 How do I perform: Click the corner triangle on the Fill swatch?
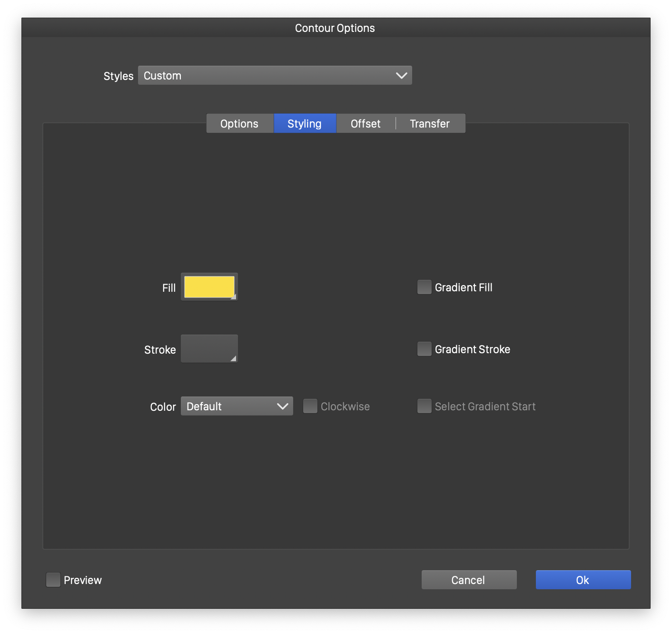coord(233,297)
